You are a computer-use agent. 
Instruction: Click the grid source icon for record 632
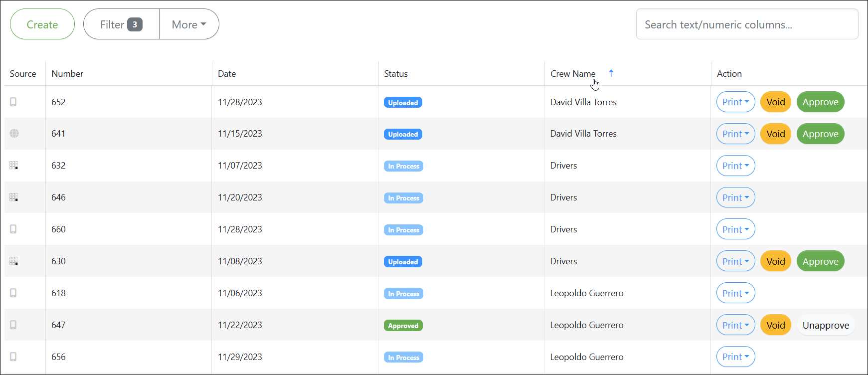(14, 165)
